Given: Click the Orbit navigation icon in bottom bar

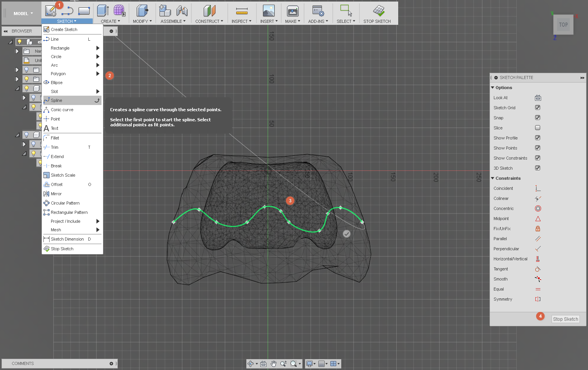Looking at the screenshot, I should click(x=251, y=363).
